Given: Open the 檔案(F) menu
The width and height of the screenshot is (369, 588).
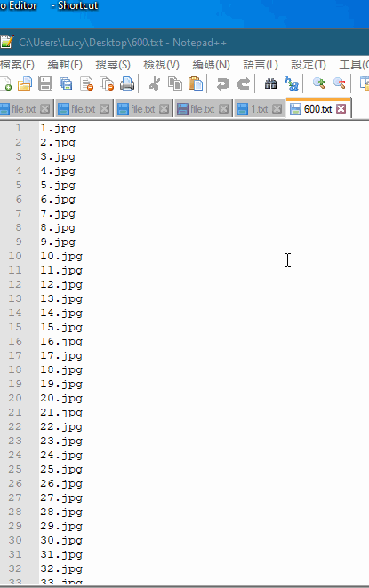Looking at the screenshot, I should click(17, 65).
